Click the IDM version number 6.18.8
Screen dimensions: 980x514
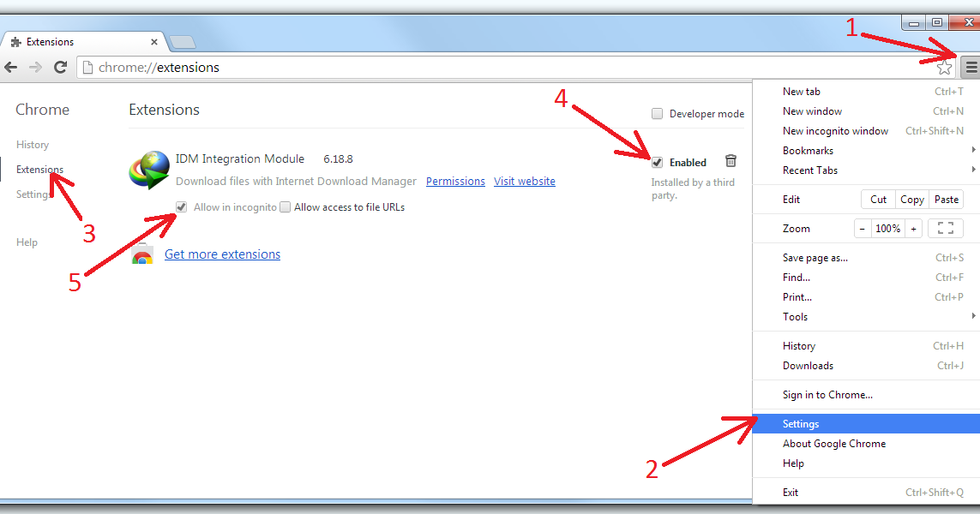(x=338, y=159)
